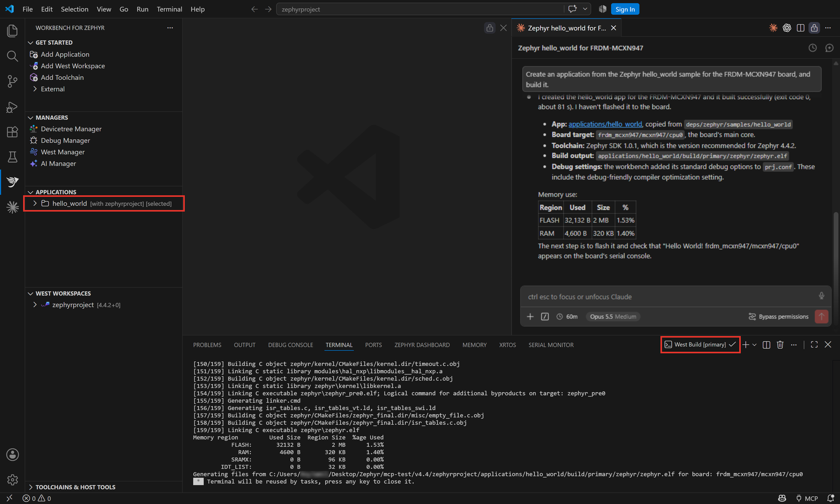
Task: Open the new terminal launch profile dropdown
Action: 754,345
